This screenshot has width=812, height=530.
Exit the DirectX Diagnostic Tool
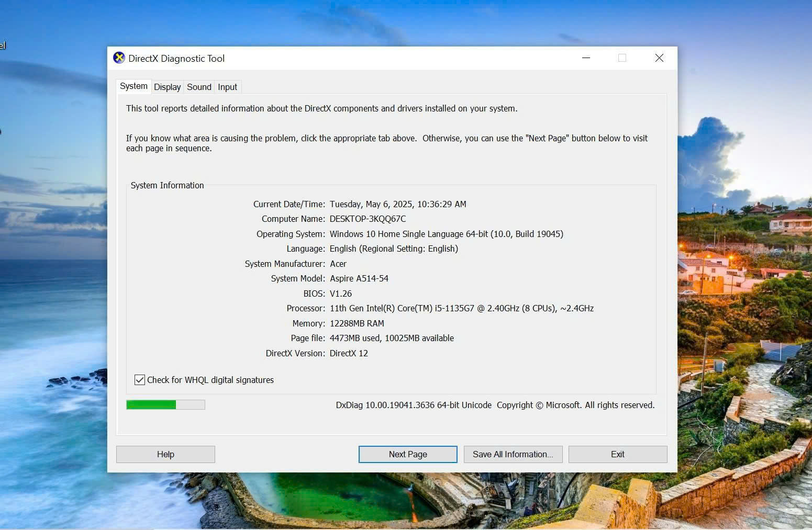618,454
